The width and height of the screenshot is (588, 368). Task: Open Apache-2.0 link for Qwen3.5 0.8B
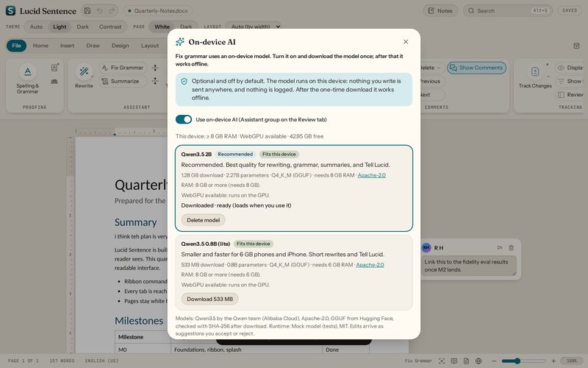point(370,265)
